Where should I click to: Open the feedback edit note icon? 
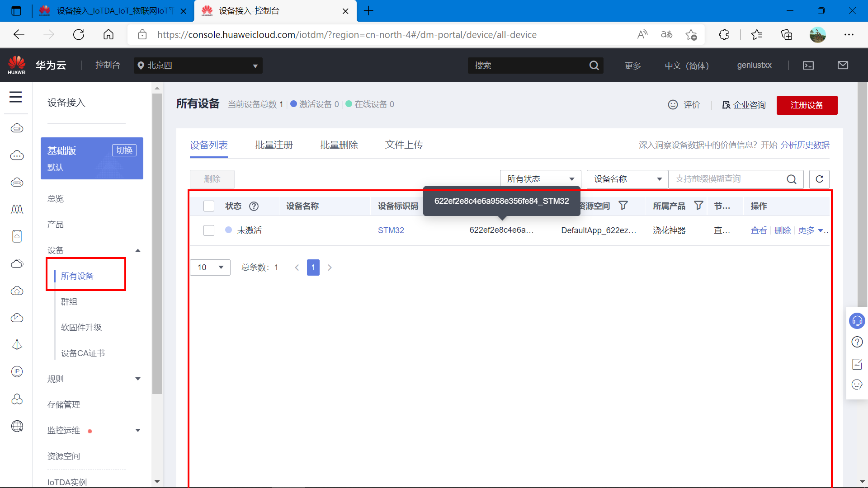pyautogui.click(x=857, y=364)
